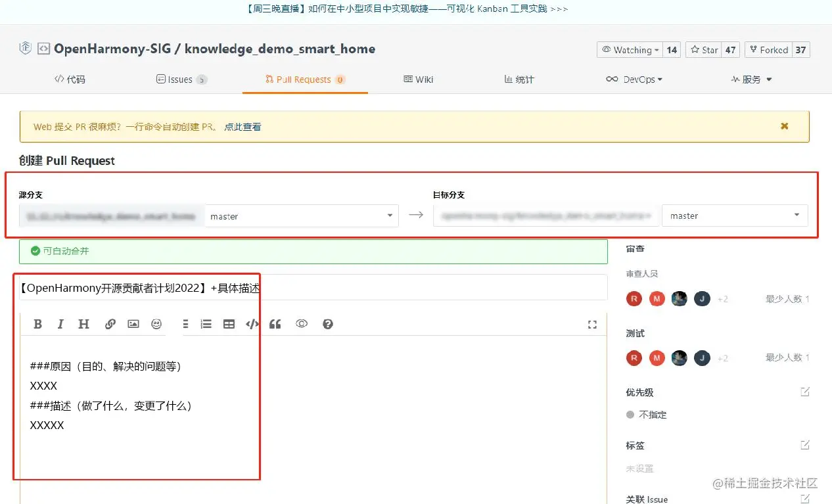832x504 pixels.
Task: Open the Wiki tab
Action: tap(419, 80)
